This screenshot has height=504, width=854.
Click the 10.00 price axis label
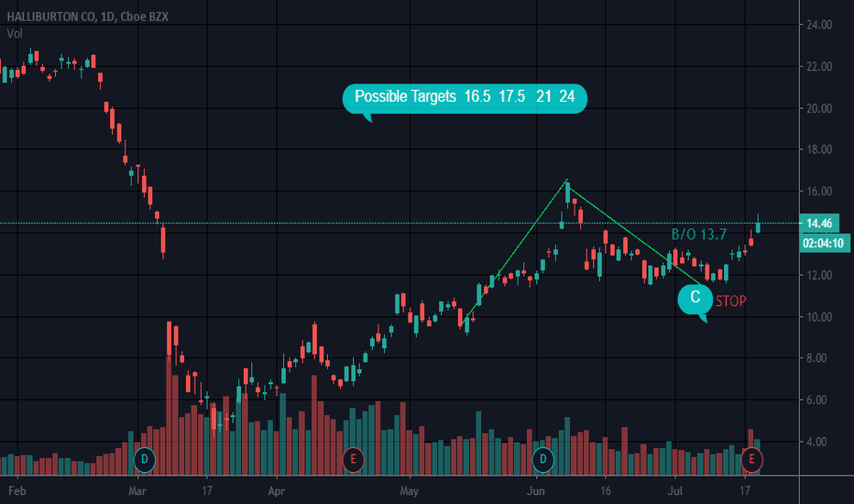click(819, 317)
